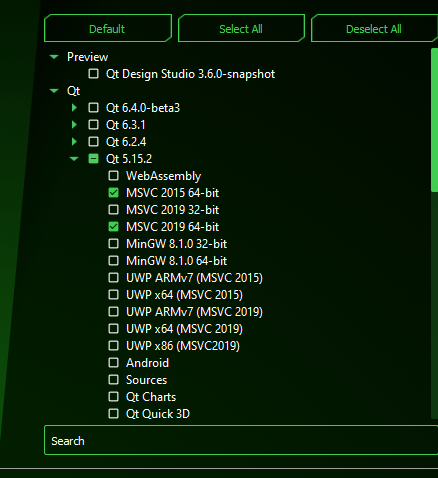Select the Qt 5.15.2 row label

pyautogui.click(x=129, y=159)
